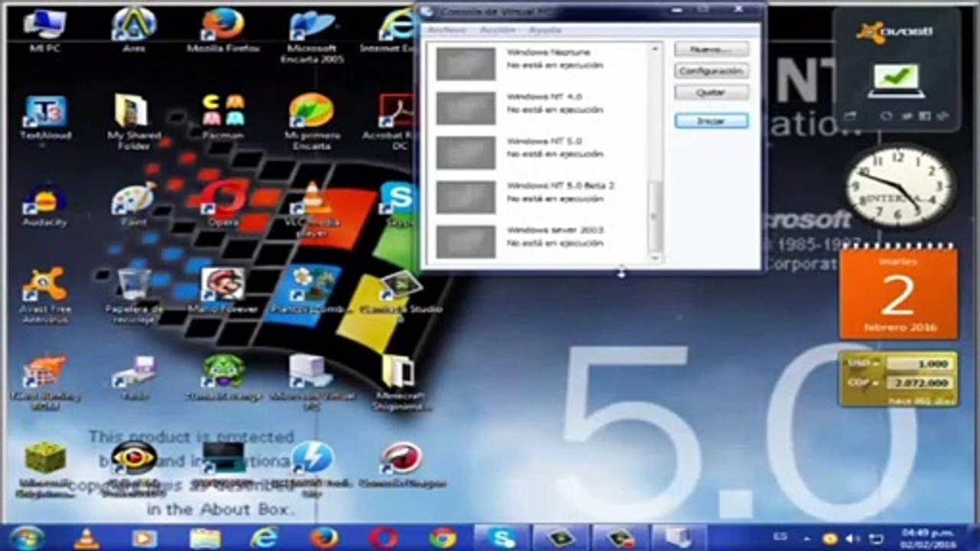The image size is (980, 551).
Task: Click the Iniciar button to start machine
Action: pos(711,121)
